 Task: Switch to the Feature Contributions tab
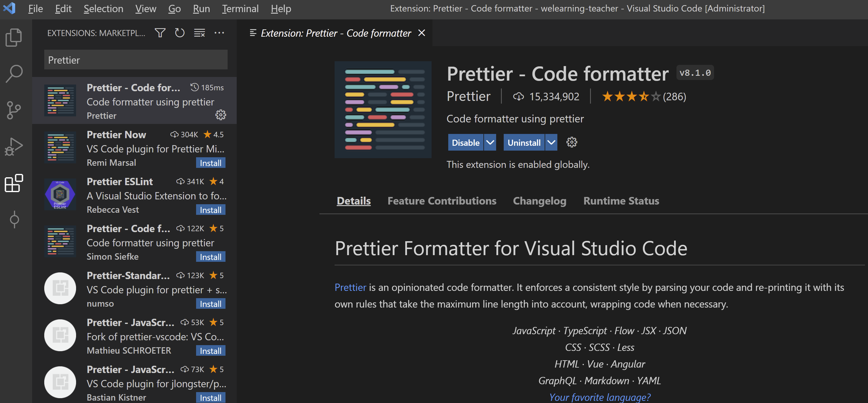442,201
